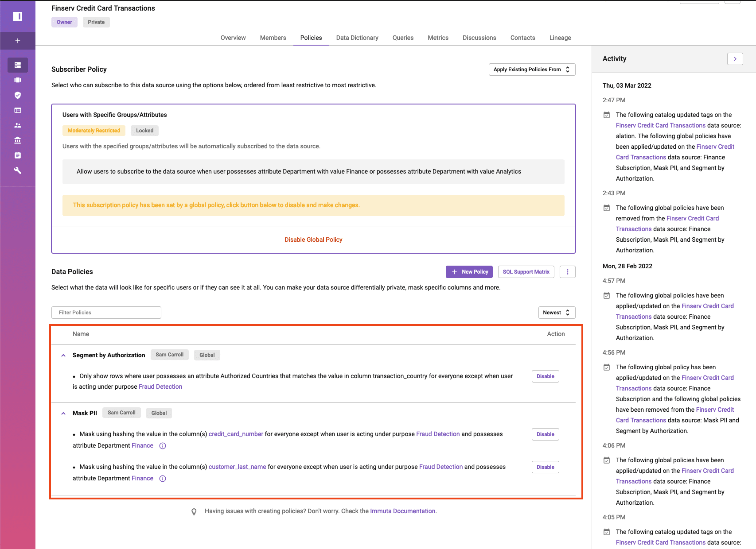Screen dimensions: 756x549
Task: Switch to the Discussions tab
Action: pyautogui.click(x=479, y=38)
